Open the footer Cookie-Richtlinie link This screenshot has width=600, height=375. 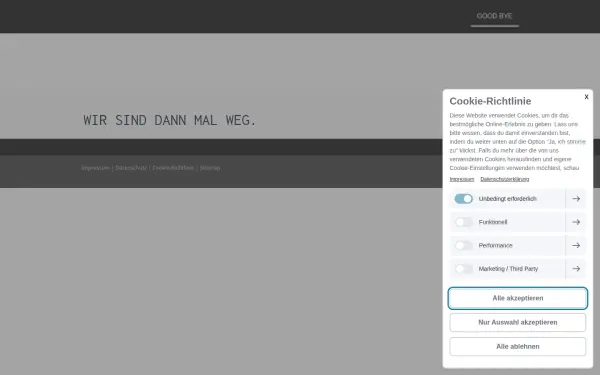pyautogui.click(x=173, y=168)
